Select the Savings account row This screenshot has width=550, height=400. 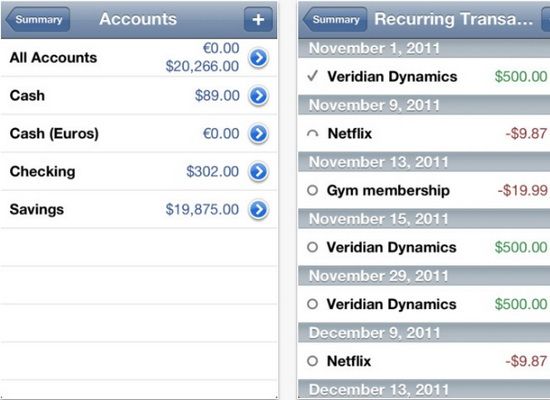tap(139, 209)
